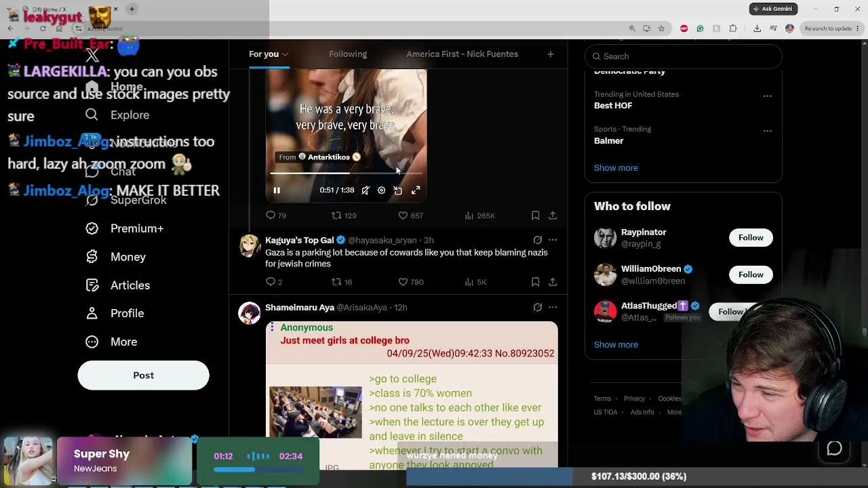This screenshot has width=868, height=488.
Task: Open the browser Extensions puzzle icon
Action: point(733,28)
